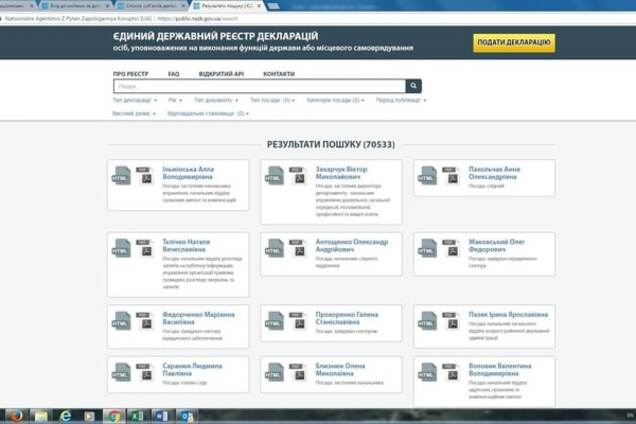Image resolution: width=636 pixels, height=424 pixels.
Task: Expand the 'Рік' year filter
Action: click(x=175, y=100)
